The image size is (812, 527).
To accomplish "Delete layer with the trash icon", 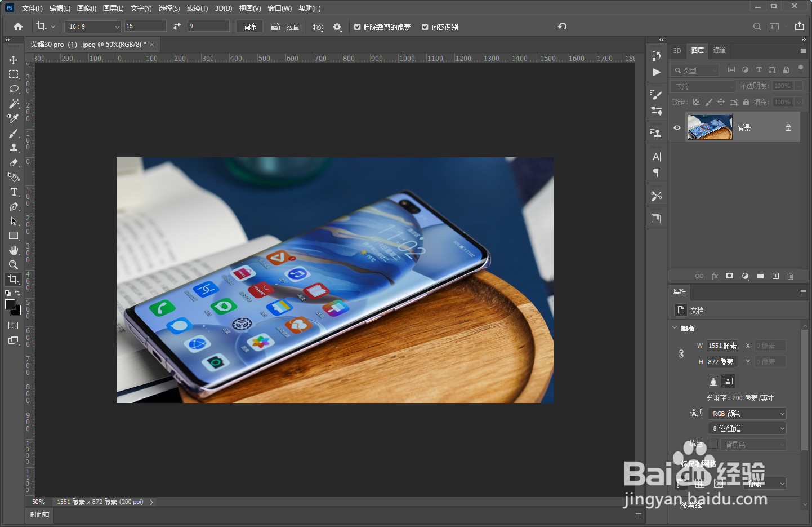I will pyautogui.click(x=790, y=276).
